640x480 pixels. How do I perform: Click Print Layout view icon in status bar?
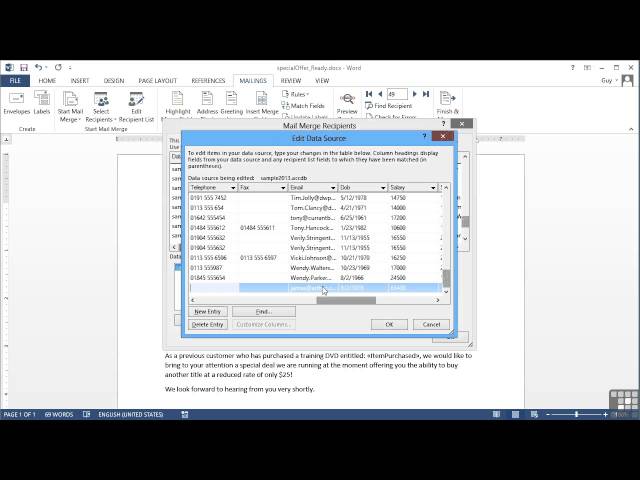point(516,415)
